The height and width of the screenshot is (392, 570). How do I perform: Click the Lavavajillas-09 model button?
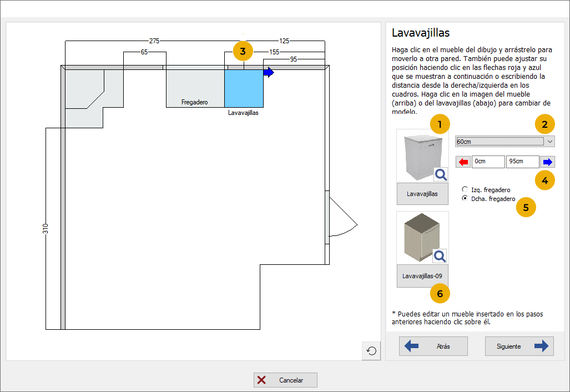tap(422, 276)
